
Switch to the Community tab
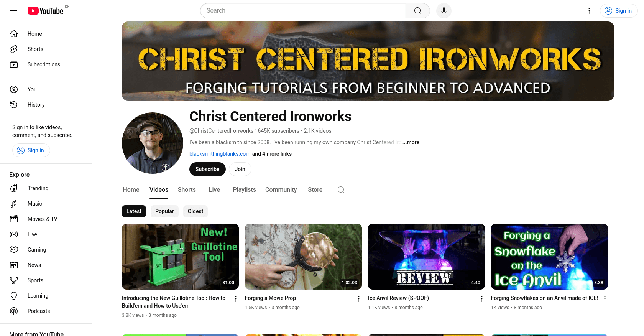click(x=281, y=190)
